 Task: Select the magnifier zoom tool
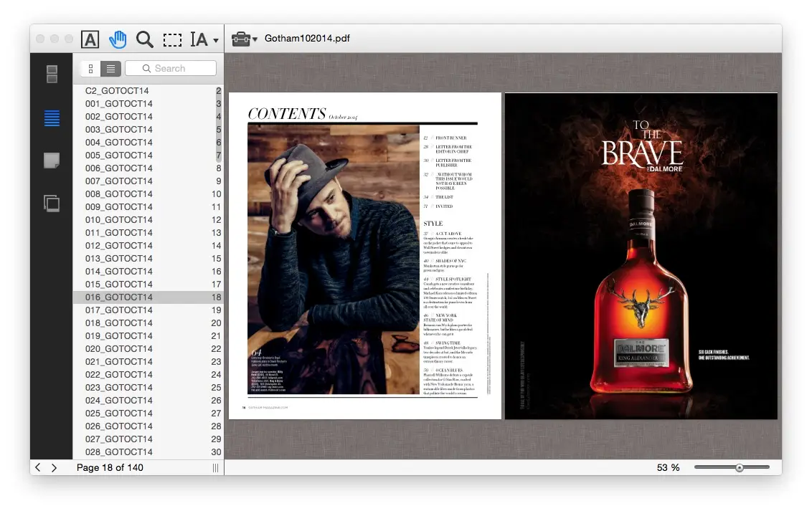[x=144, y=39]
